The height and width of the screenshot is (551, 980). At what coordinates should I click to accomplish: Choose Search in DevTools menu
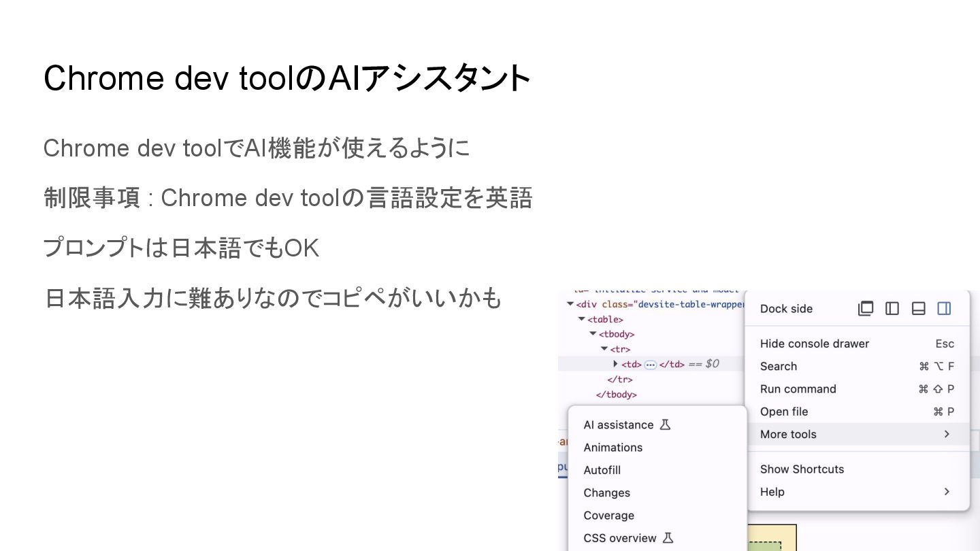(857, 366)
